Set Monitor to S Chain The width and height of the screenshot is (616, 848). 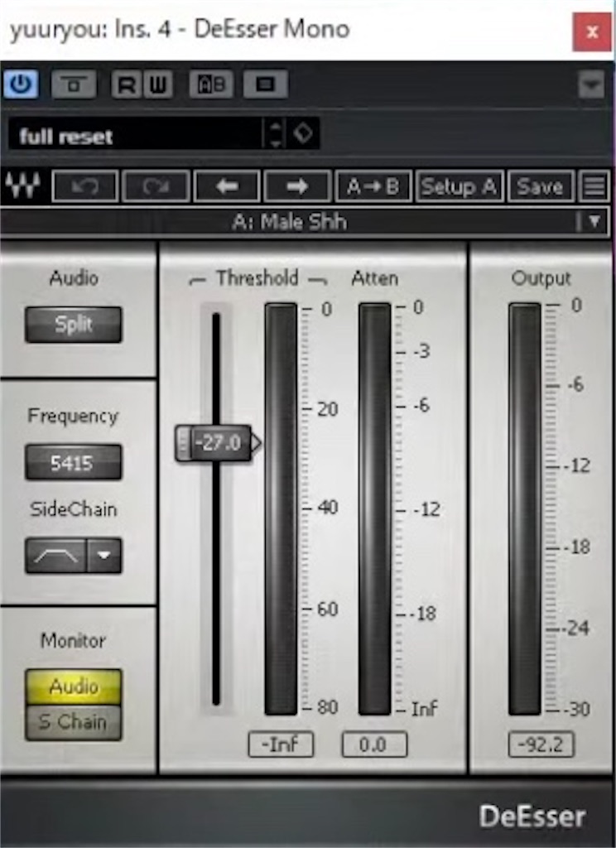[x=73, y=722]
